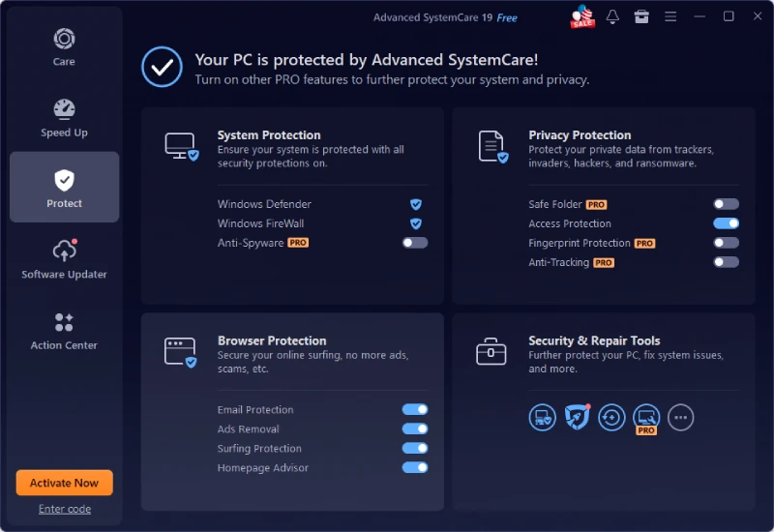The width and height of the screenshot is (774, 532).
Task: Click the Ads Removal label
Action: coord(248,429)
